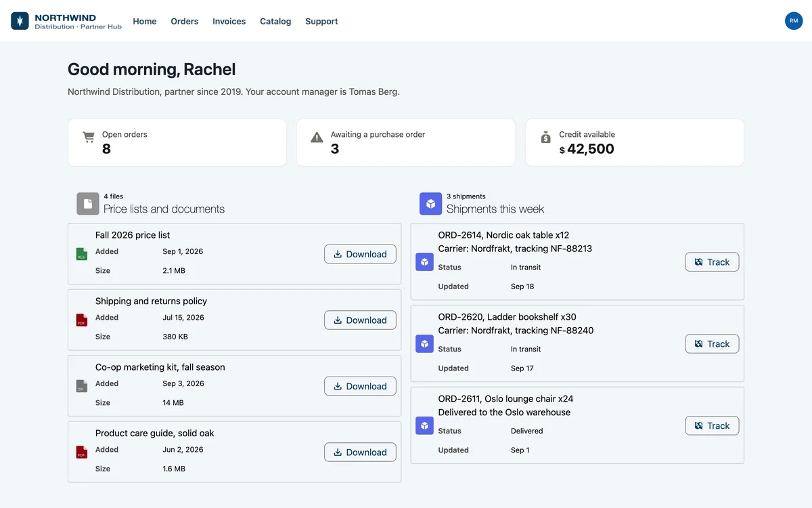Click the Co-op marketing kit, fall season title
The height and width of the screenshot is (508, 812).
point(160,367)
